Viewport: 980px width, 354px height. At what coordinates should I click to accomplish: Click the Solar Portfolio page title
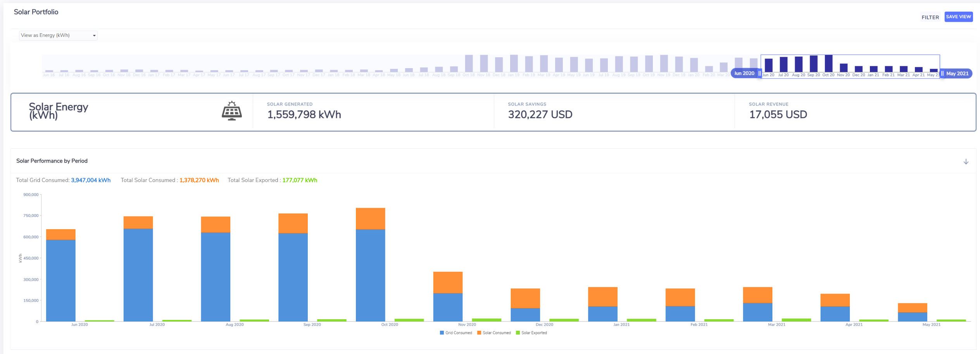click(36, 12)
